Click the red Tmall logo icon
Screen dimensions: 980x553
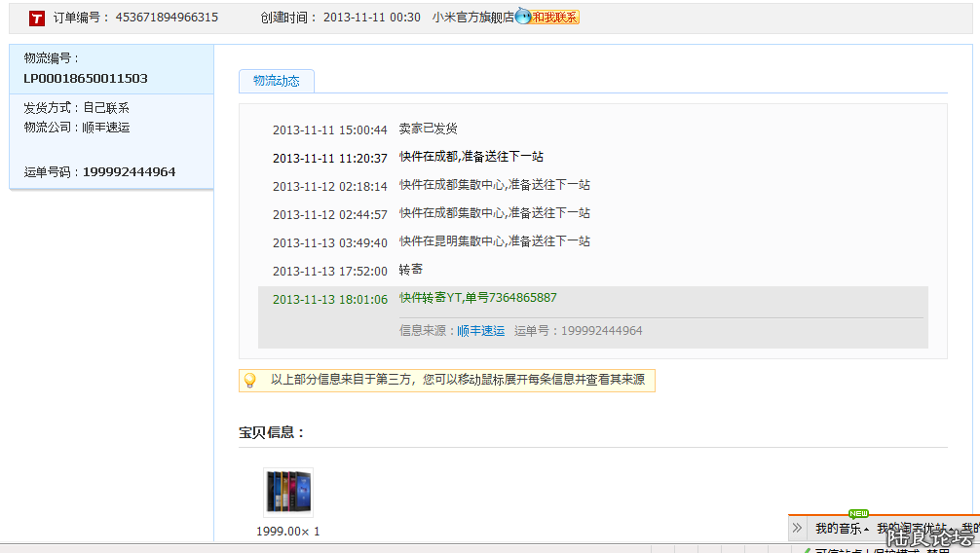37,18
